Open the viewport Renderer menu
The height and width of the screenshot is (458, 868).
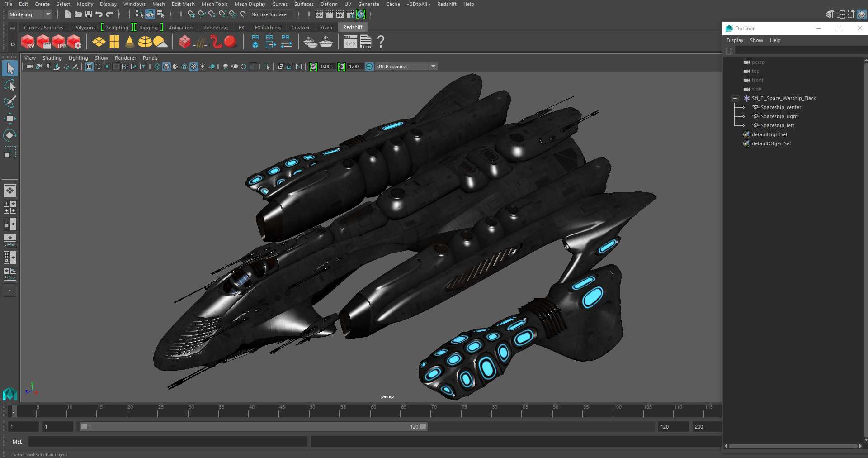[125, 58]
